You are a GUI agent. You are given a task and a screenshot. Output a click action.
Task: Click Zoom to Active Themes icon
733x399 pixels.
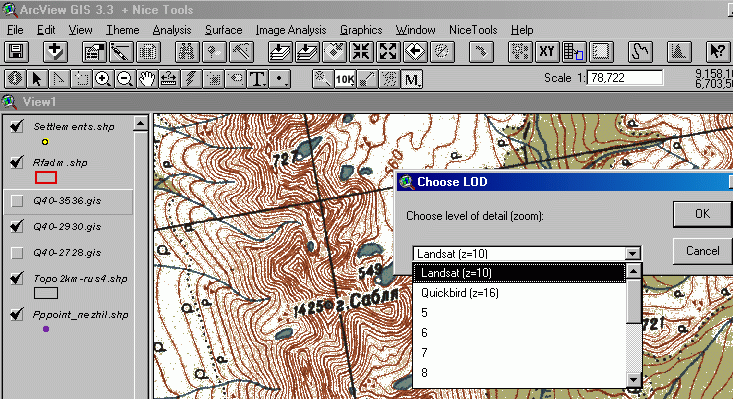pos(307,52)
